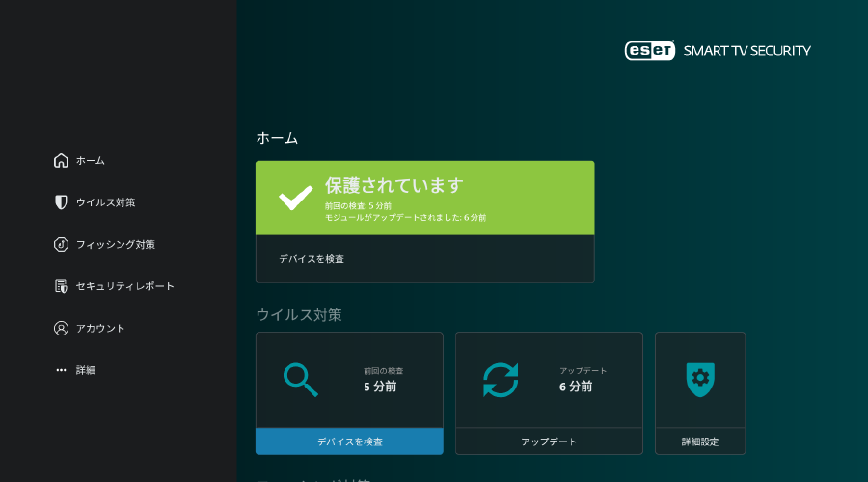Screen dimensions: 868x482
Task: Click the white checkmark protection status icon
Action: point(295,198)
